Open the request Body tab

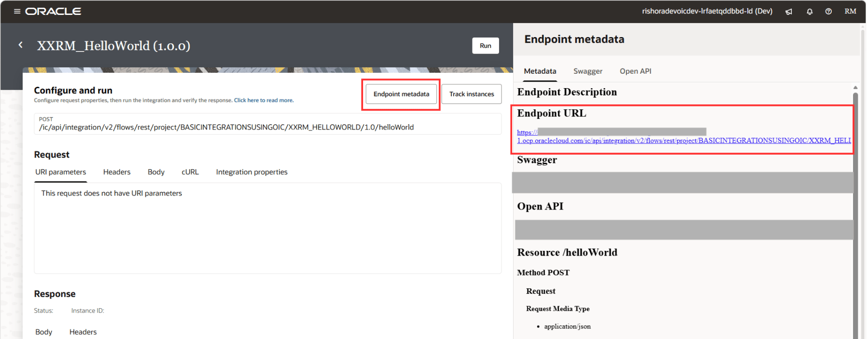point(156,172)
